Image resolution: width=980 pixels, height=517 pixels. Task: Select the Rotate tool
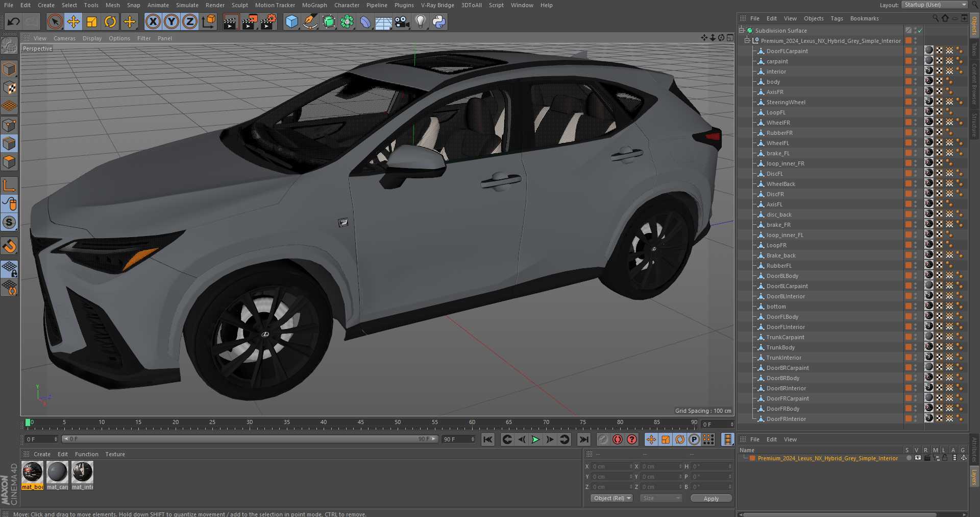click(110, 21)
